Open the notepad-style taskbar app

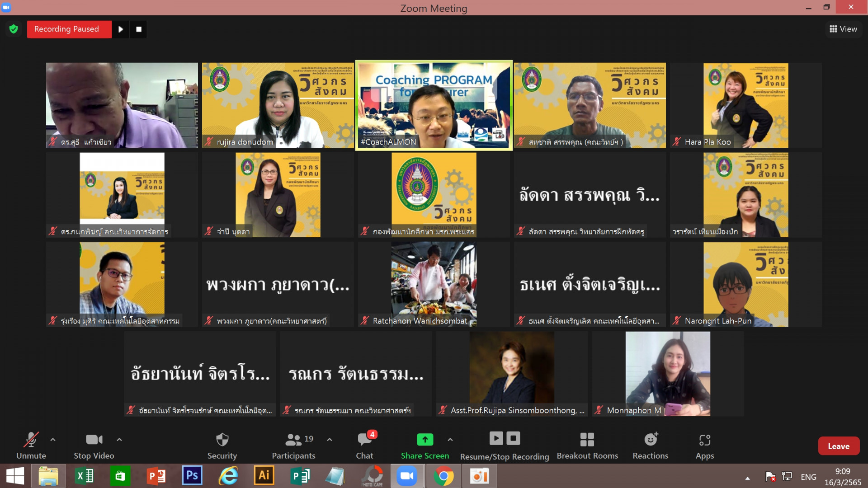(335, 476)
